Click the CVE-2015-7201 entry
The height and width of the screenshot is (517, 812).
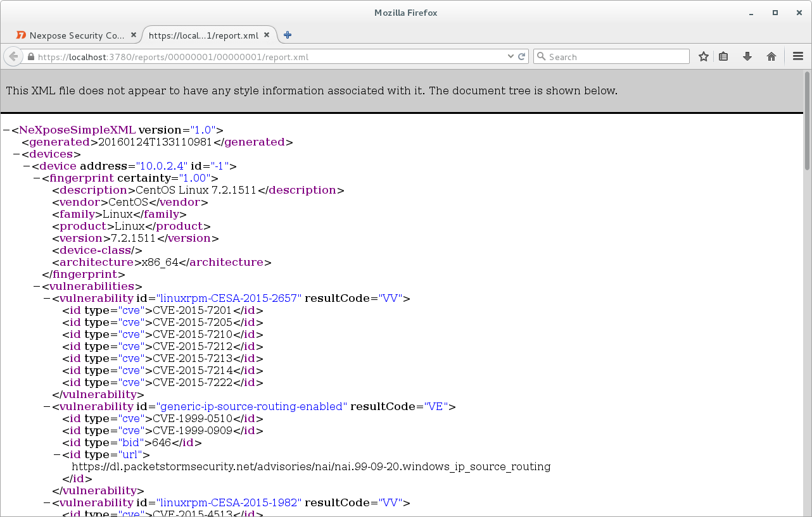193,311
